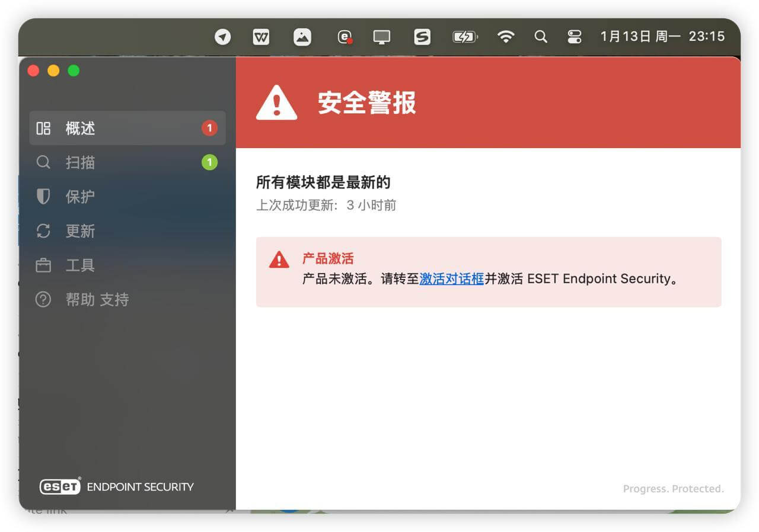
Task: Open Spotlight search in menu bar
Action: click(541, 37)
